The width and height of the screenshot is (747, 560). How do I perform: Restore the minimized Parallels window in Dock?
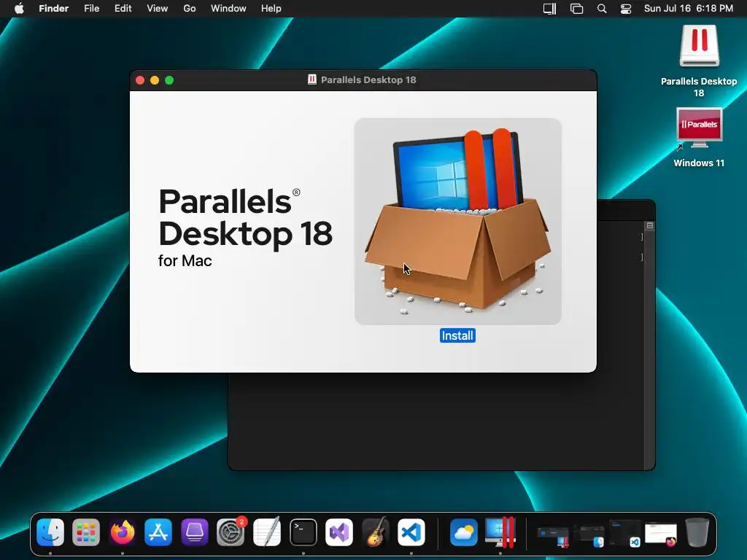click(553, 535)
